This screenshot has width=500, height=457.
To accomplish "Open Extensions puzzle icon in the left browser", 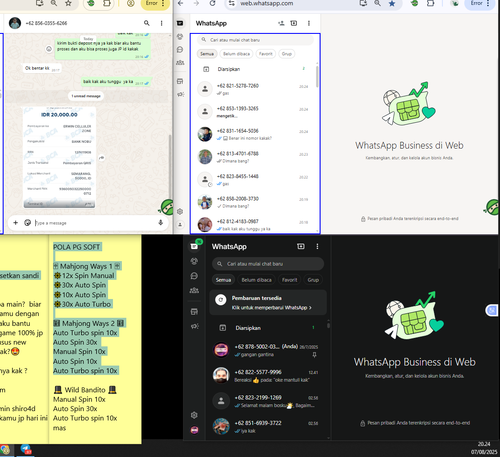I will pos(107,3).
